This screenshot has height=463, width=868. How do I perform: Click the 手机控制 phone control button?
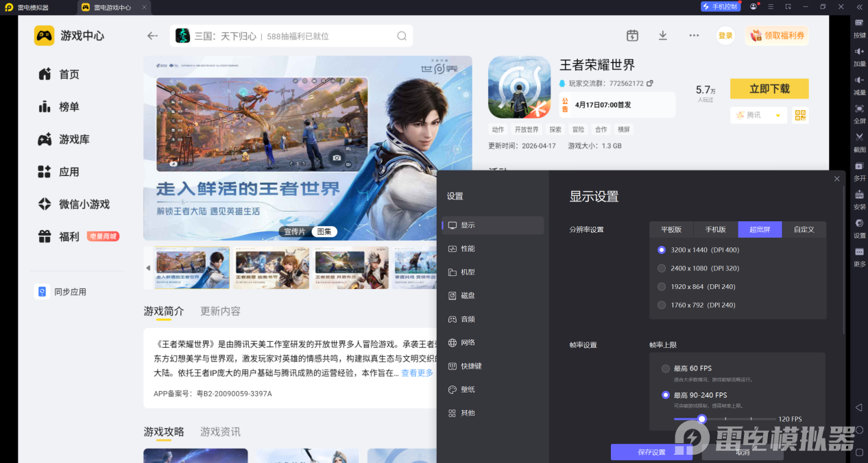pos(720,7)
